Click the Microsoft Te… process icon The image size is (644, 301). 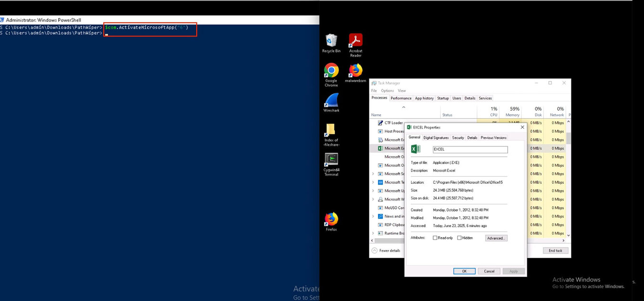(x=380, y=182)
